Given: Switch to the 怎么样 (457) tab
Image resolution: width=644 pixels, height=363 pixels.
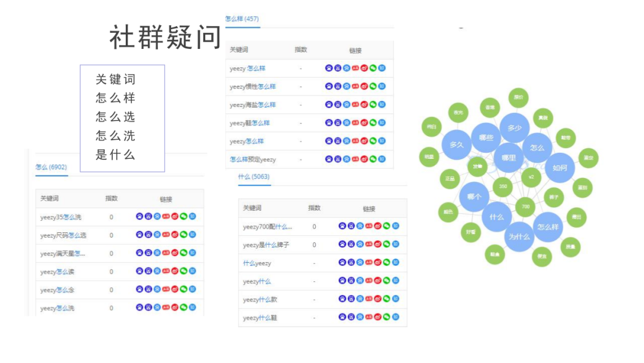Looking at the screenshot, I should [x=242, y=19].
